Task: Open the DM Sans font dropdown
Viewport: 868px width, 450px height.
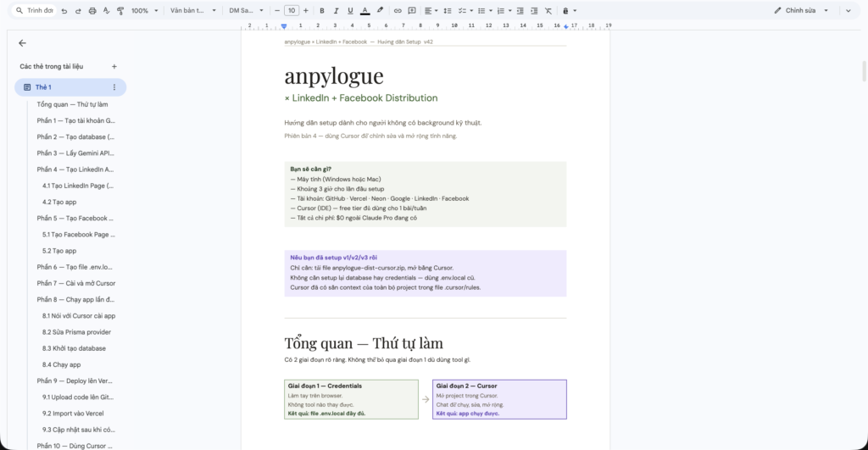Action: pos(245,11)
